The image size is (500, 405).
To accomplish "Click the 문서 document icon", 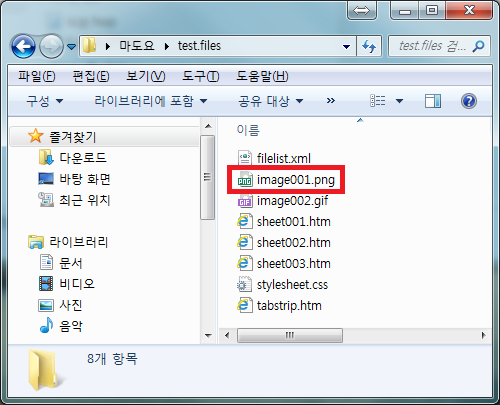I will pos(46,262).
